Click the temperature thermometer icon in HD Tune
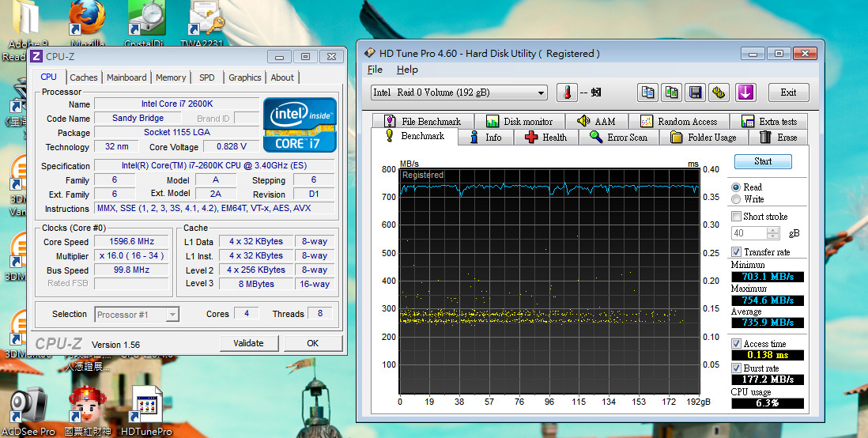Screen dimensions: 868x438 click(x=567, y=93)
